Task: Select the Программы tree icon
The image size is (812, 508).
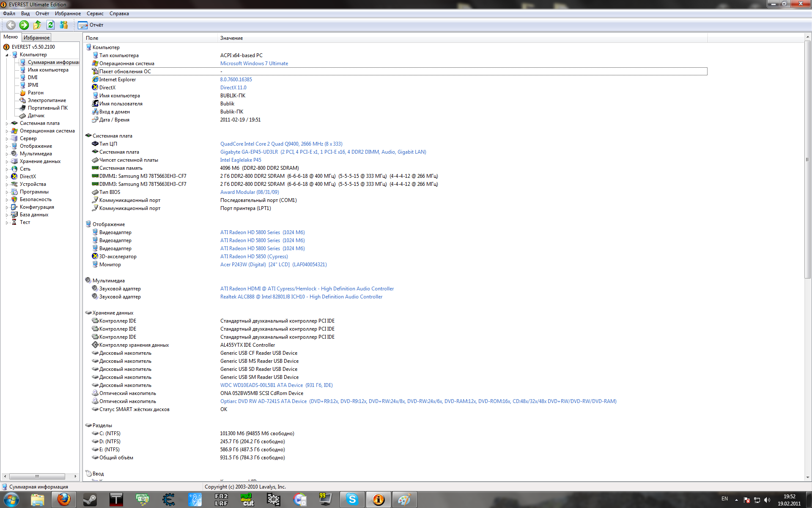Action: click(14, 192)
